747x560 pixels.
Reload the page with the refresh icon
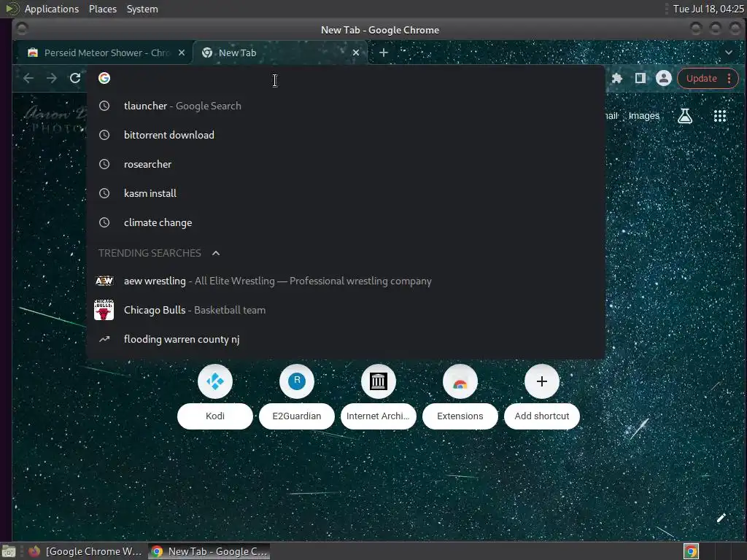click(75, 78)
